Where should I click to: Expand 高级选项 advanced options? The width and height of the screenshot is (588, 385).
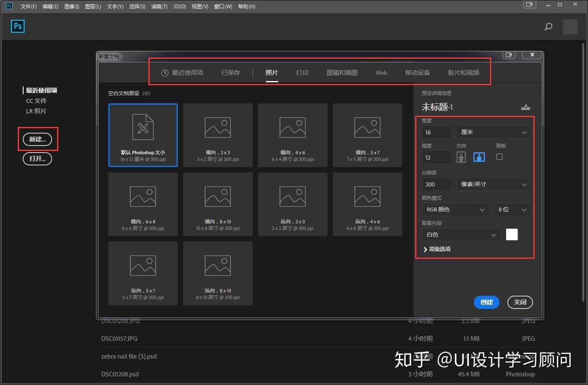click(437, 249)
